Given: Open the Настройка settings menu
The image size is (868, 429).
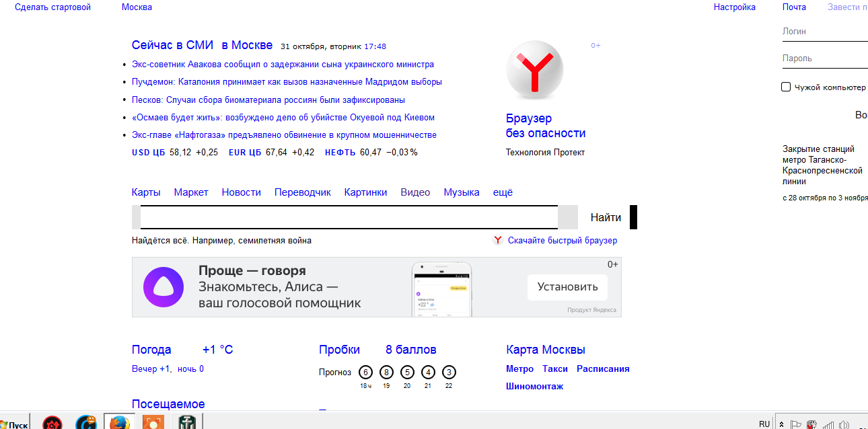Looking at the screenshot, I should [735, 7].
